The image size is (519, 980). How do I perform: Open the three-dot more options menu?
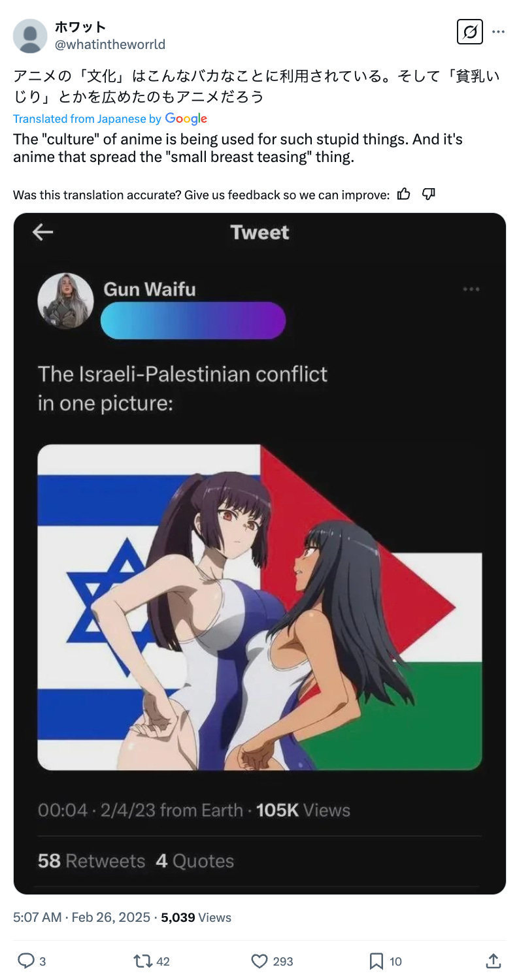[x=498, y=32]
